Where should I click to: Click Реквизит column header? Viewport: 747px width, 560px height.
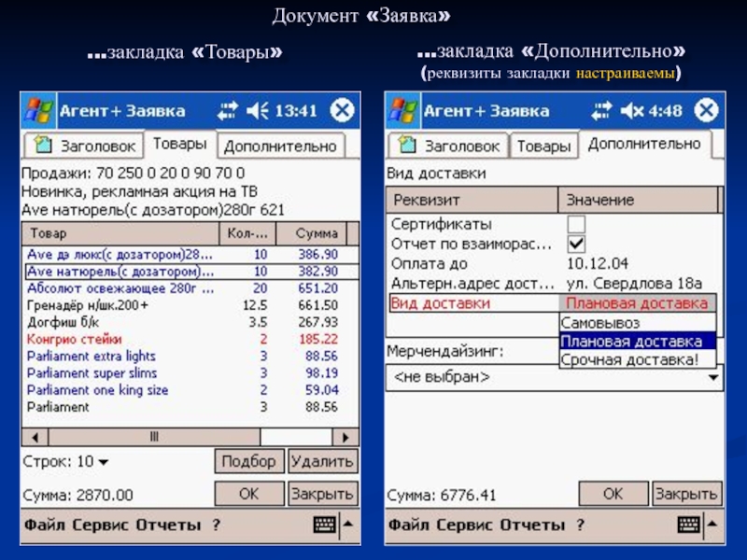(x=472, y=200)
